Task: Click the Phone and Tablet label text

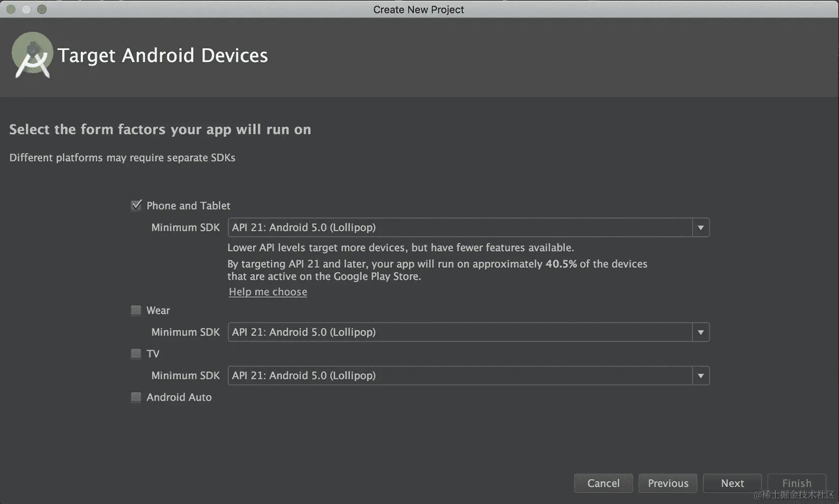Action: click(x=188, y=206)
